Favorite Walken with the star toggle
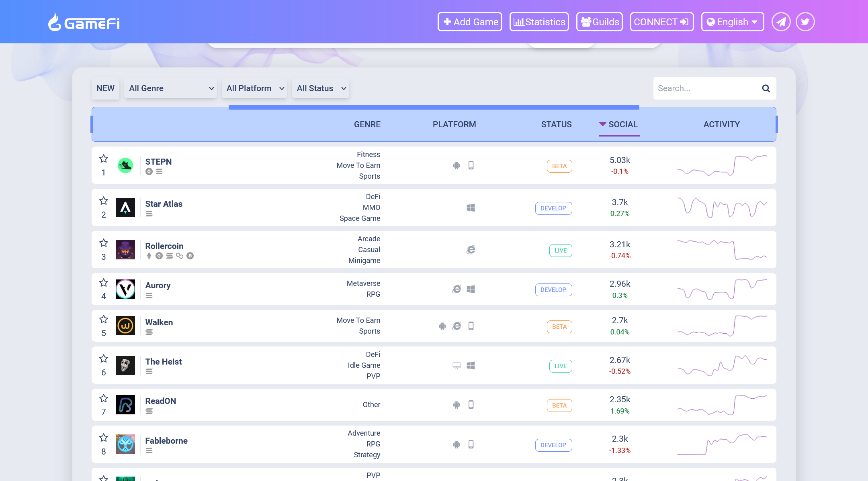This screenshot has height=481, width=868. 104,319
